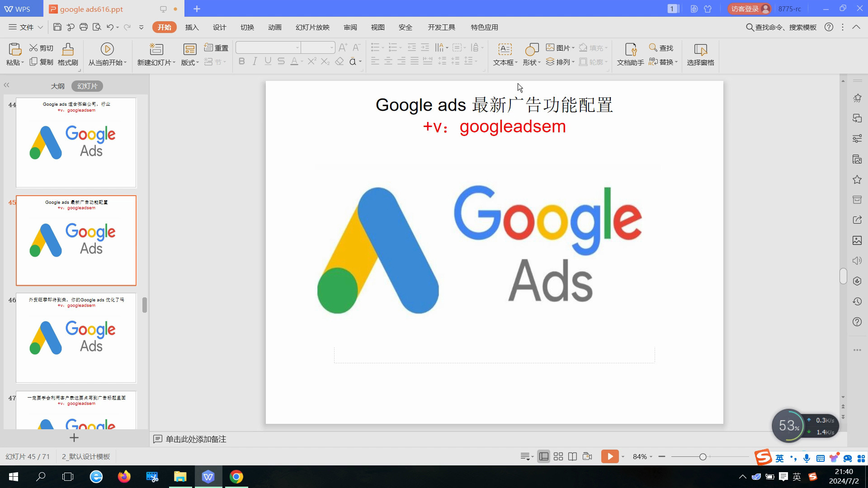868x488 pixels.
Task: Undo the last action
Action: [110, 27]
